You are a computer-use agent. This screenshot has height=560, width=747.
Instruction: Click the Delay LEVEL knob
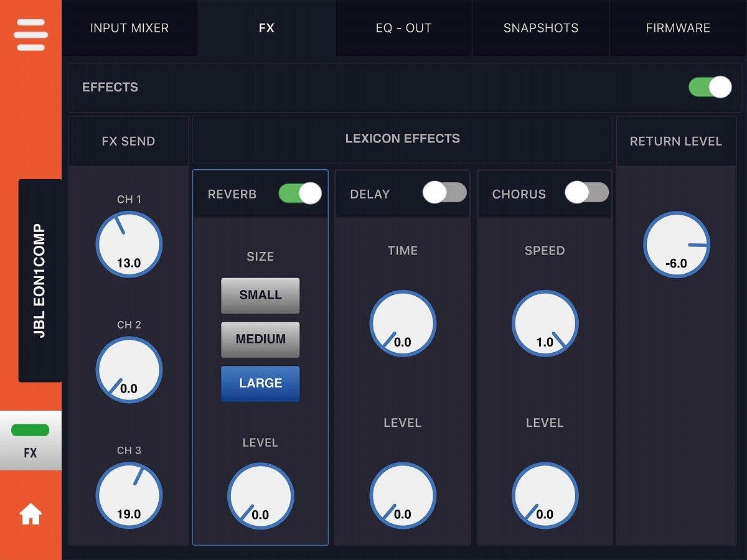click(403, 496)
